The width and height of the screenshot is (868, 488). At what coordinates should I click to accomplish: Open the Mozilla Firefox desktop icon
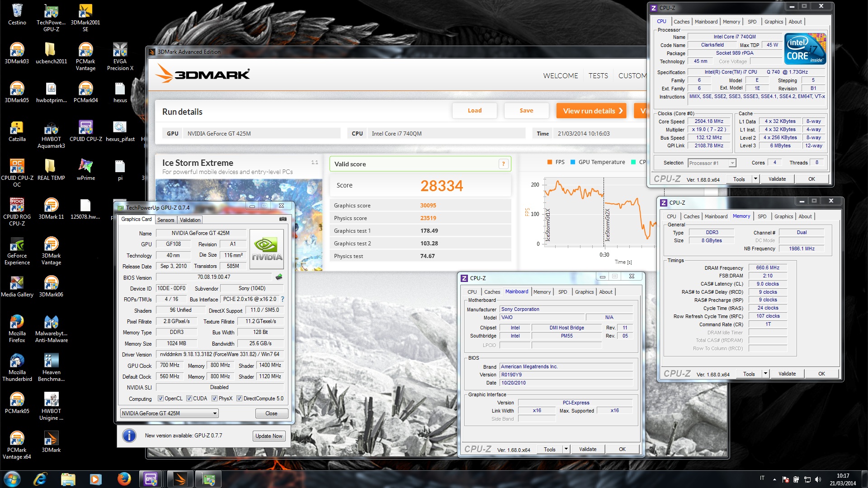17,329
